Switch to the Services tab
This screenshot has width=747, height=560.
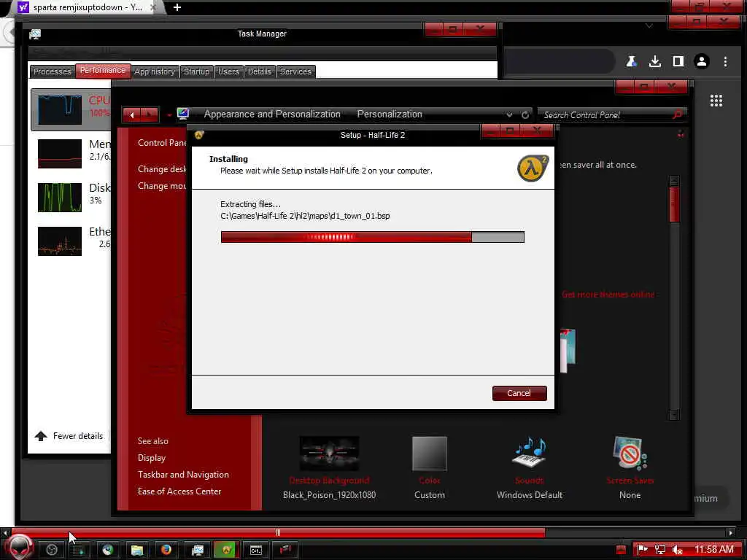295,71
